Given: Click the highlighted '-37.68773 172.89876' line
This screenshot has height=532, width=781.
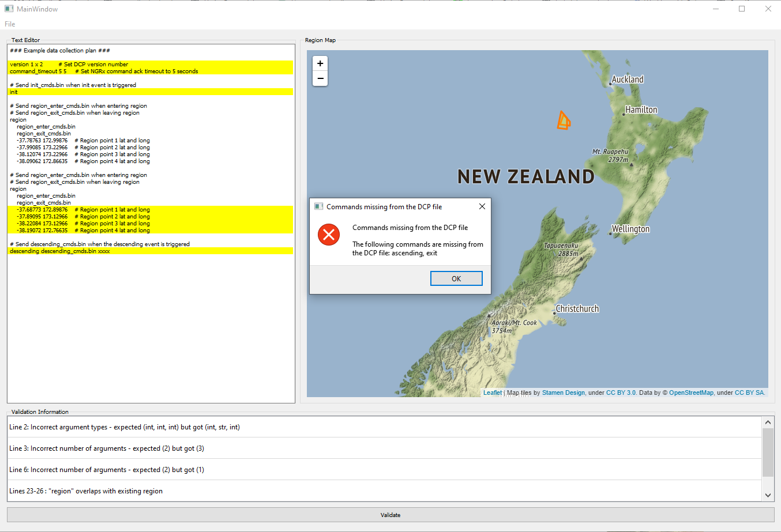Looking at the screenshot, I should 151,209.
